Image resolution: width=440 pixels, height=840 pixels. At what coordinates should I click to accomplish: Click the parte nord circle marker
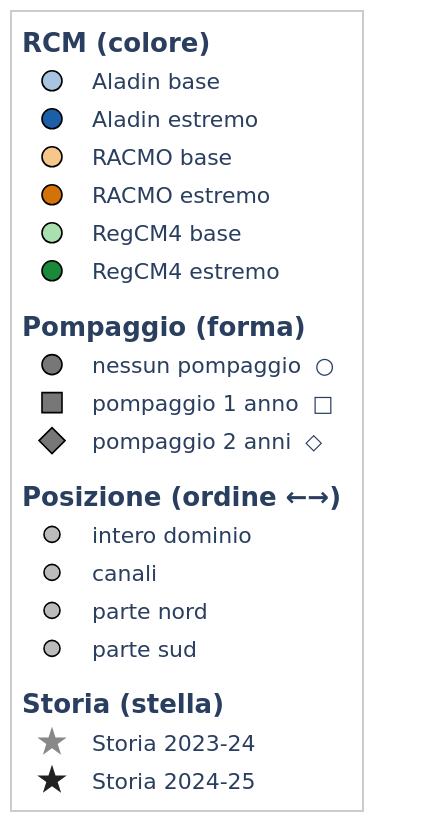52,611
